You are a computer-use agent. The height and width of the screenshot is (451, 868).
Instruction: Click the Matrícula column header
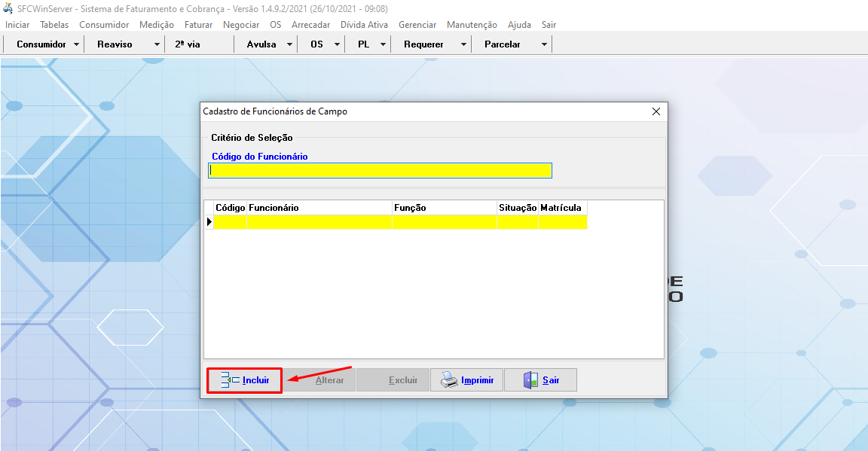[x=561, y=207]
